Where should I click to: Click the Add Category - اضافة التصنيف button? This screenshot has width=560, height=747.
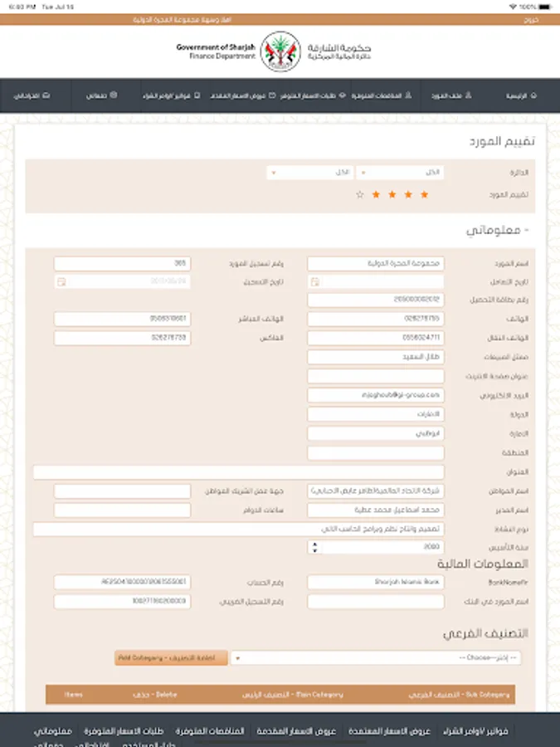click(x=171, y=658)
